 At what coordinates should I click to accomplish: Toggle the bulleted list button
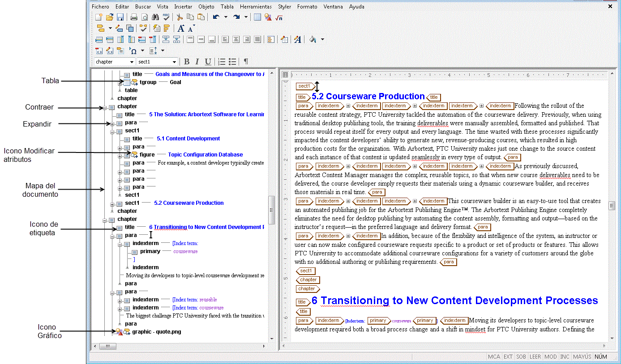(232, 62)
